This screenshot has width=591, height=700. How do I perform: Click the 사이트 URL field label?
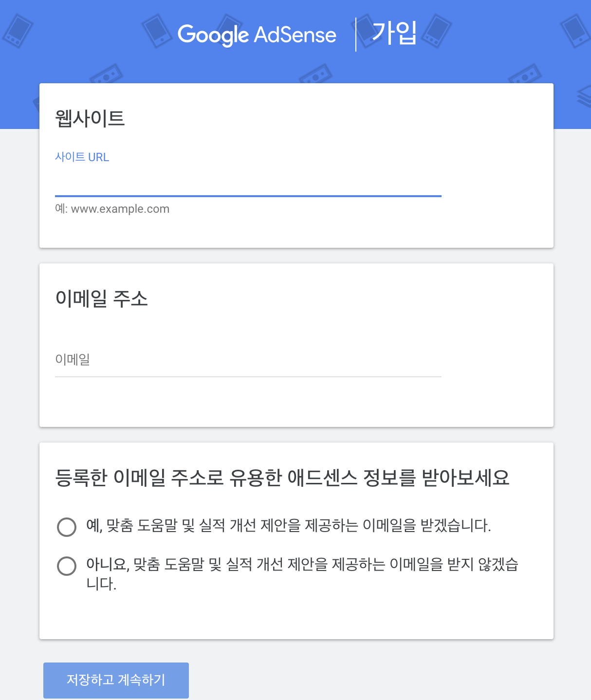[82, 157]
